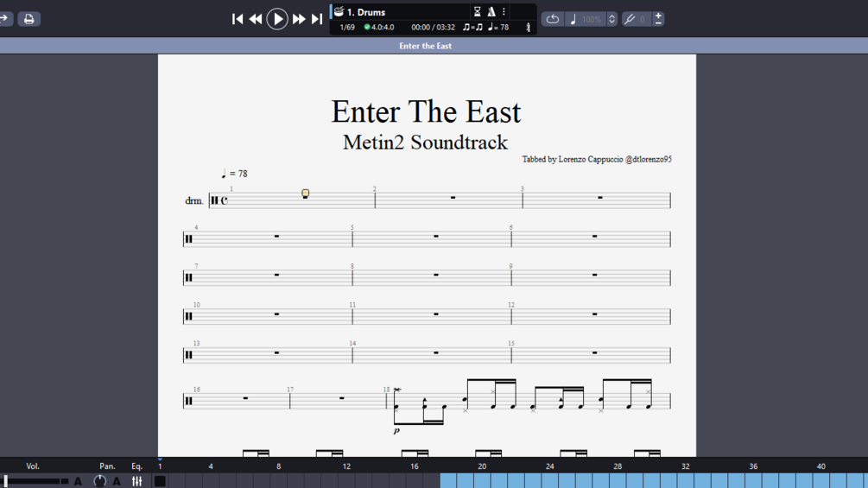Click timeline bar marker 4
868x488 pixels.
[211, 466]
